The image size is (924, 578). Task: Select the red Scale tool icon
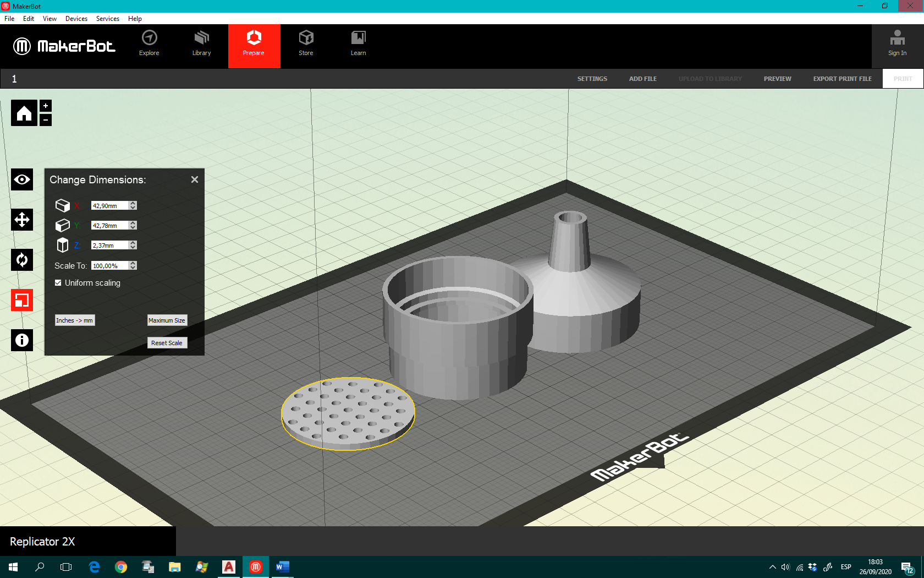22,300
